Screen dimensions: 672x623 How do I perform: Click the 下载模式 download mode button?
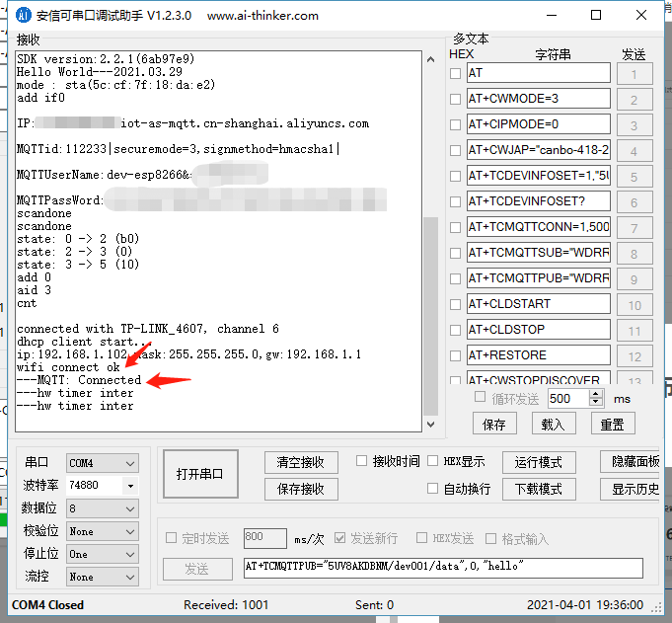pyautogui.click(x=539, y=489)
